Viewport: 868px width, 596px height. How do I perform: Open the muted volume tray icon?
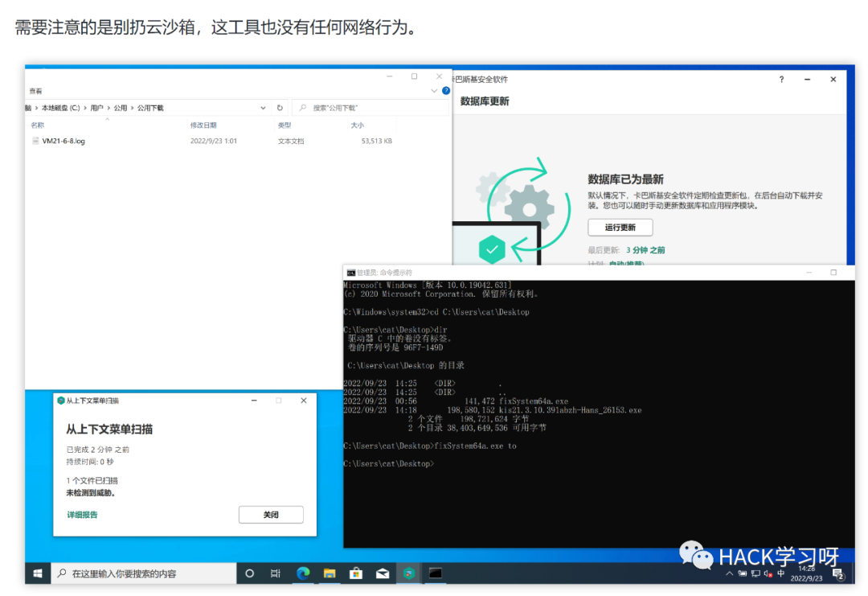(768, 573)
